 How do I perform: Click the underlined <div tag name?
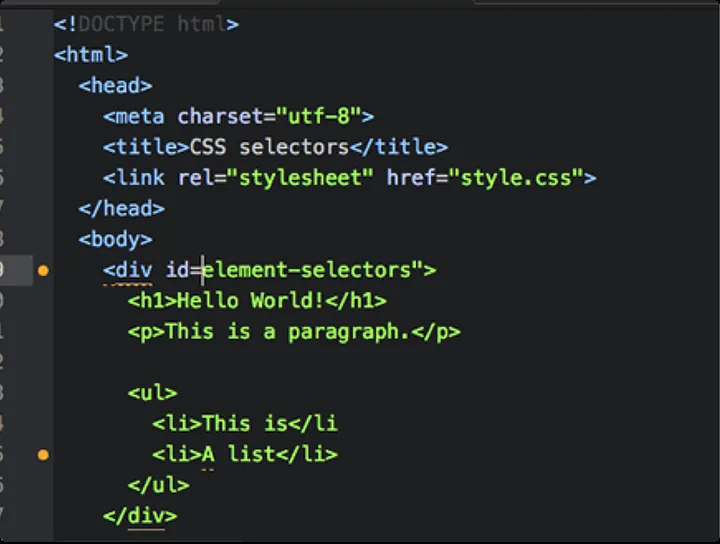click(x=128, y=270)
